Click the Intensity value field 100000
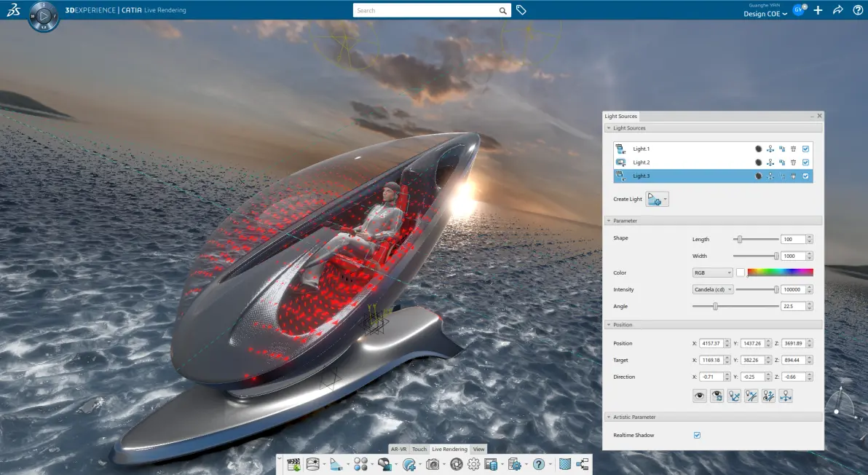The image size is (868, 475). 793,289
